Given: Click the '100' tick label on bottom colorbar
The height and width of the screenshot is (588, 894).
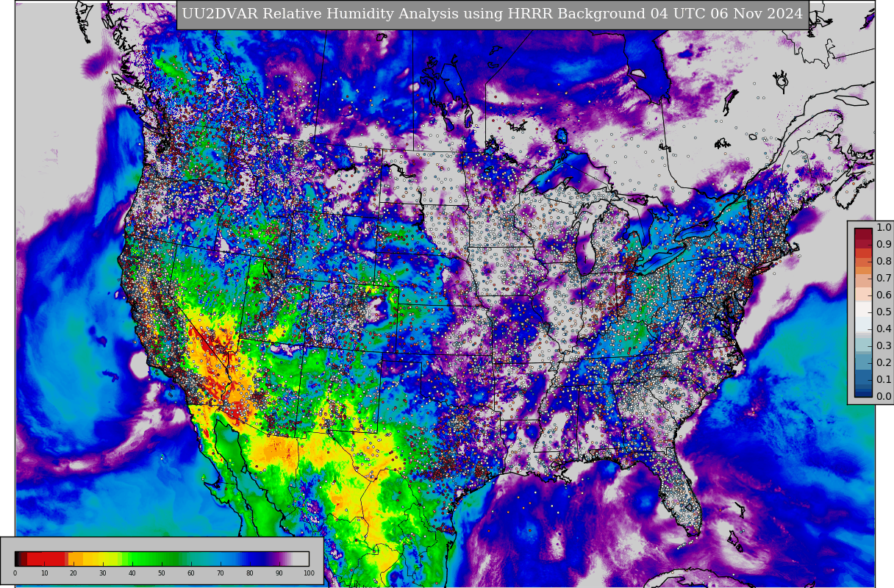Looking at the screenshot, I should 309,573.
